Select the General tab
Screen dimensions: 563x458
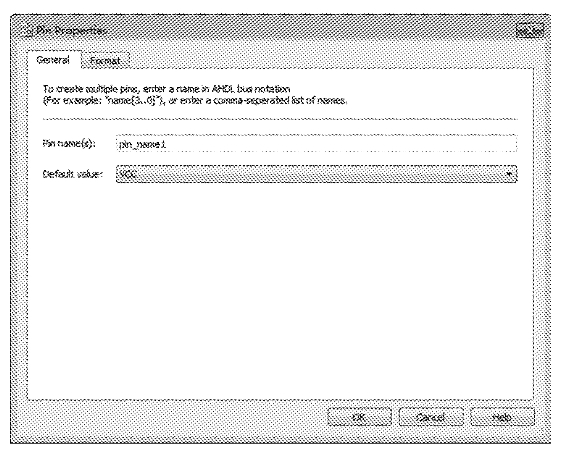[x=53, y=60]
